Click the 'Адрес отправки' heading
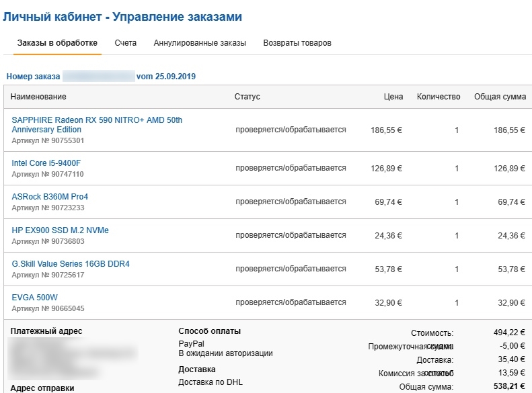 pyautogui.click(x=42, y=388)
